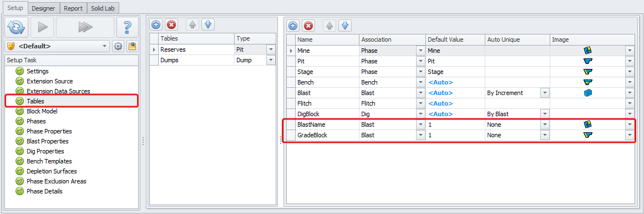
Task: Click the Association column header
Action: (392, 39)
